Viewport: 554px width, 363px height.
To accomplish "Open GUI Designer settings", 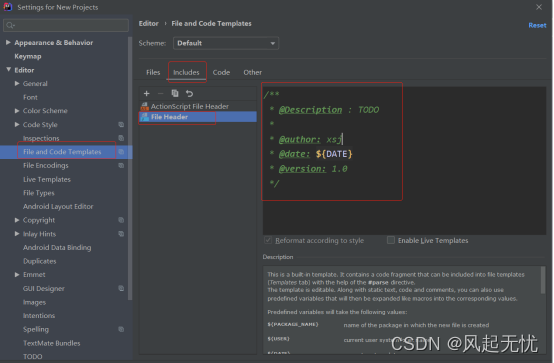I will click(x=44, y=288).
